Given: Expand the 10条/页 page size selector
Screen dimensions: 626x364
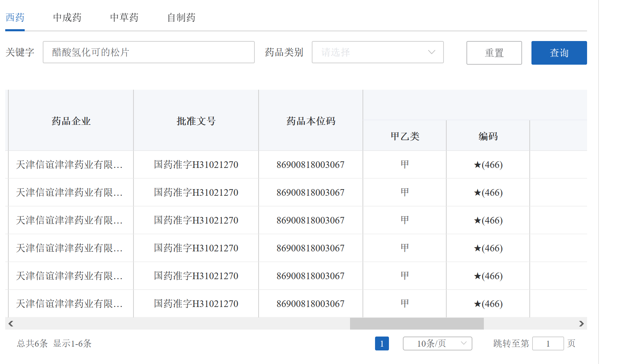Looking at the screenshot, I should pos(437,343).
